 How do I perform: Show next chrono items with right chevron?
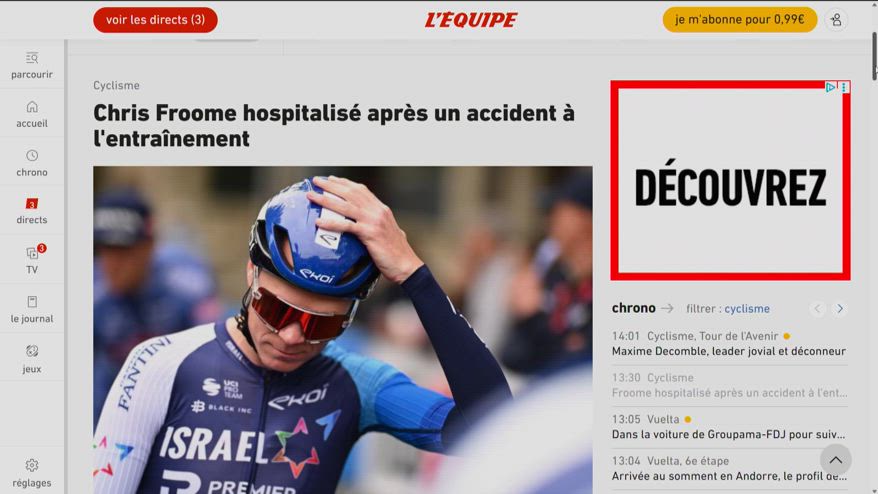(x=840, y=309)
